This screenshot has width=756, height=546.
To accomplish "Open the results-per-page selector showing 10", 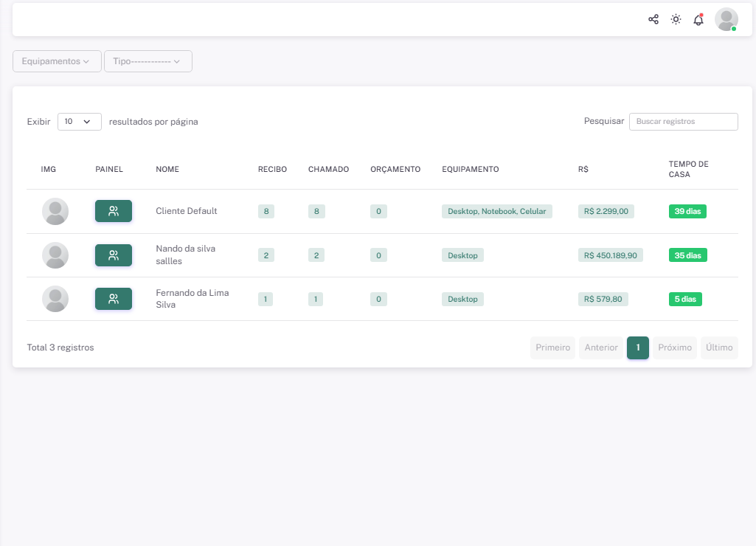I will [80, 122].
